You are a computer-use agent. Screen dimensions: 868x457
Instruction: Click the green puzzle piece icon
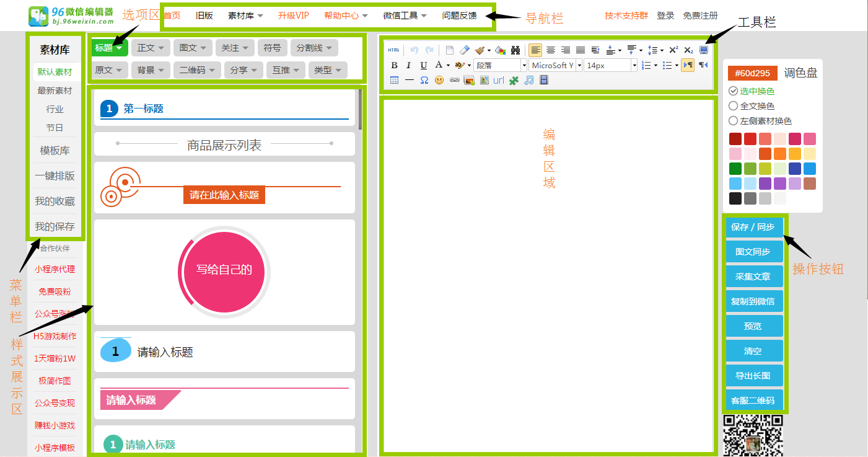[514, 80]
